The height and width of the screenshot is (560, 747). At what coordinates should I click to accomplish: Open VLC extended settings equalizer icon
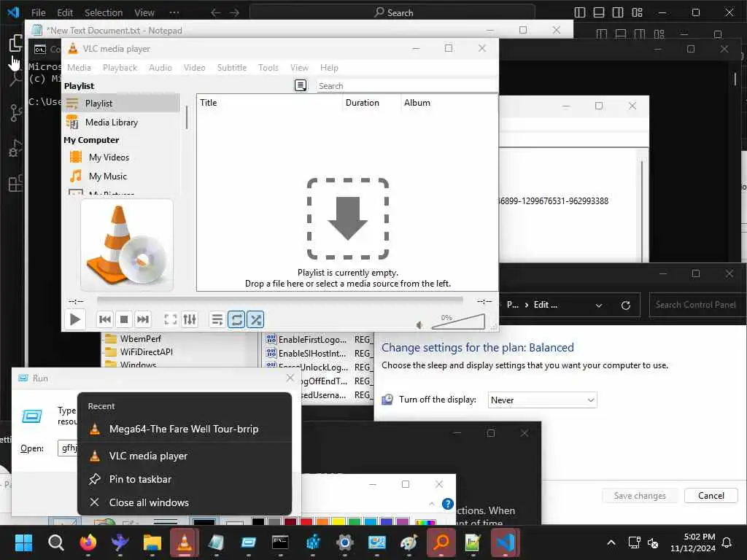tap(190, 319)
